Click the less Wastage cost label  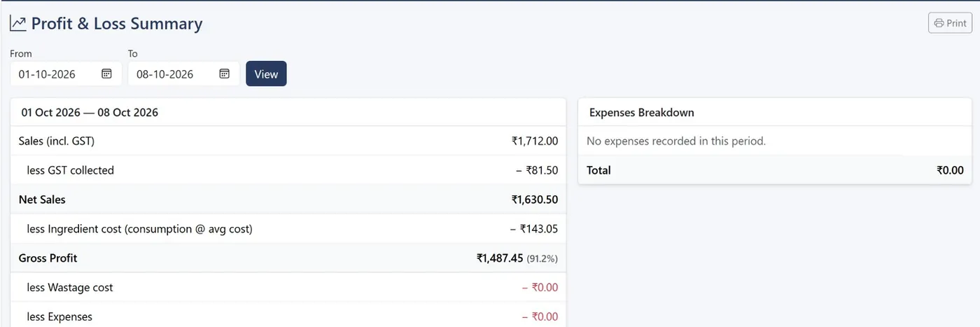[x=70, y=288]
